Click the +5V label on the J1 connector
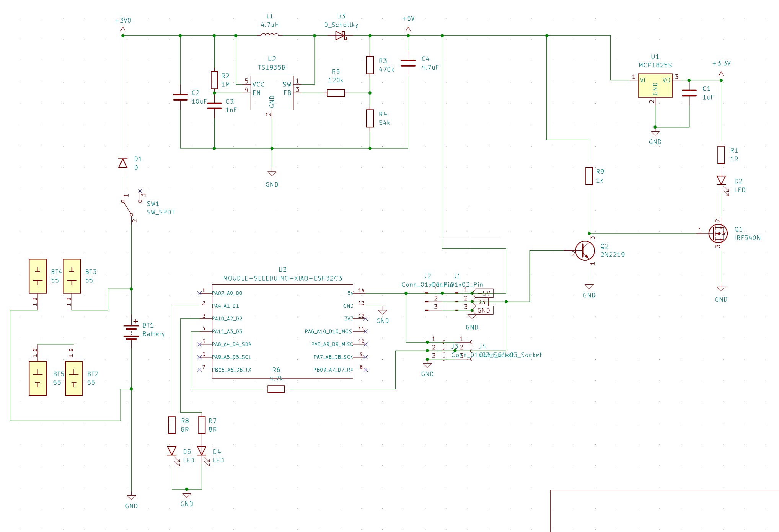 [x=484, y=293]
